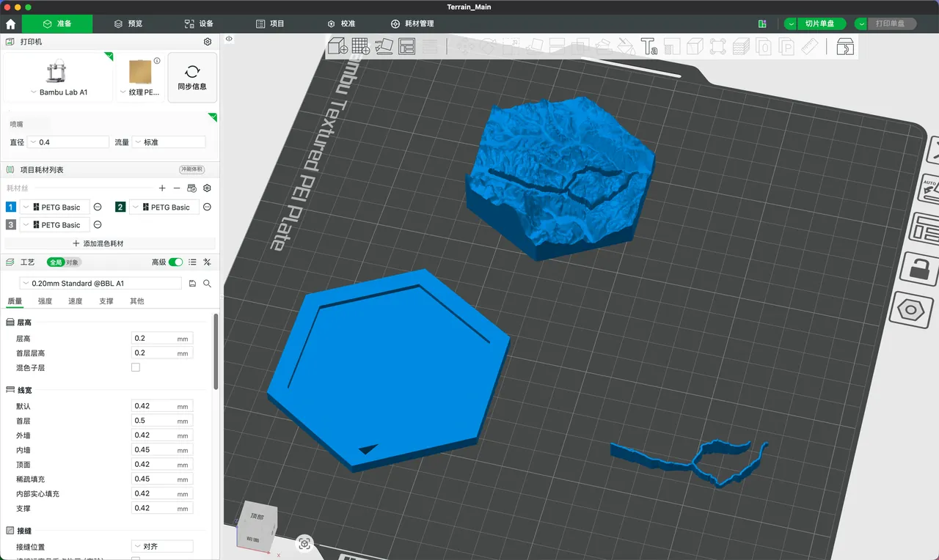Switch to the 项目 tab
Screen dimensions: 939x560
coord(270,23)
